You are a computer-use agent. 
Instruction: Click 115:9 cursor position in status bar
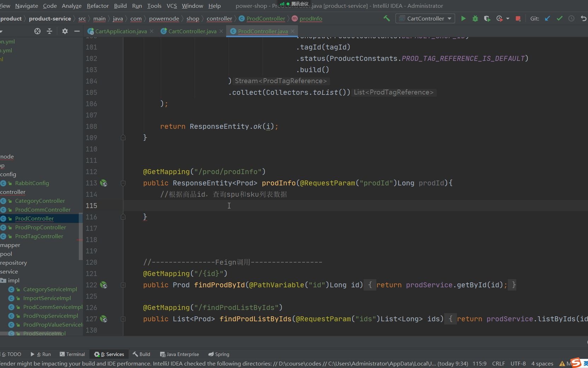(x=480, y=363)
